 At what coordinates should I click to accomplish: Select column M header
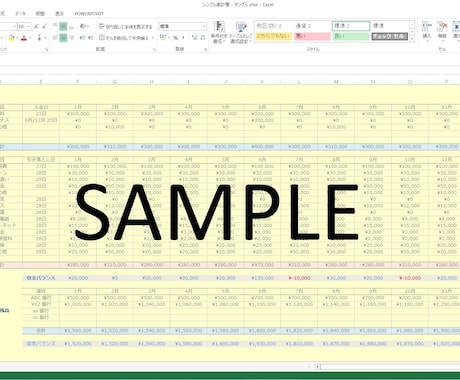pos(336,82)
